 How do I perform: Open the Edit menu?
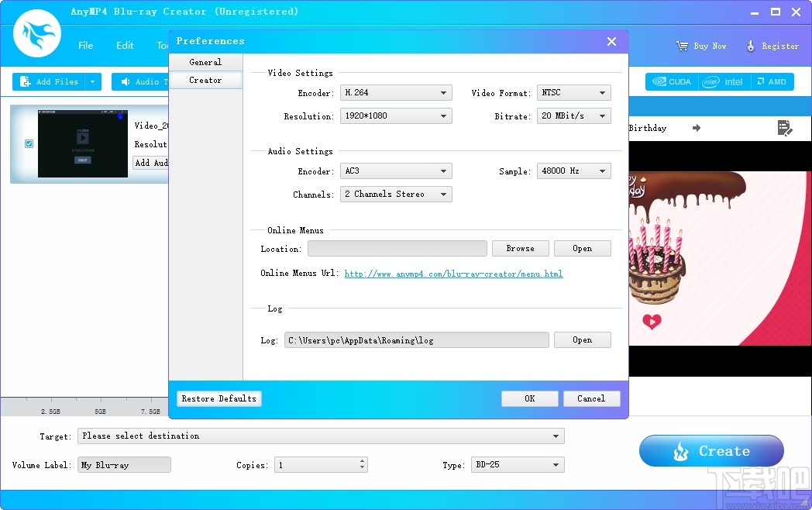click(124, 45)
